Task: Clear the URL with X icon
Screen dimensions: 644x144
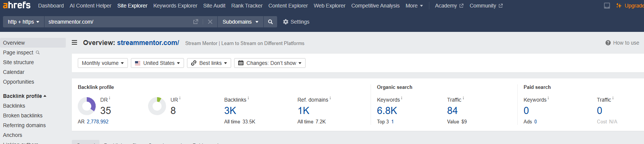Action: pyautogui.click(x=210, y=22)
